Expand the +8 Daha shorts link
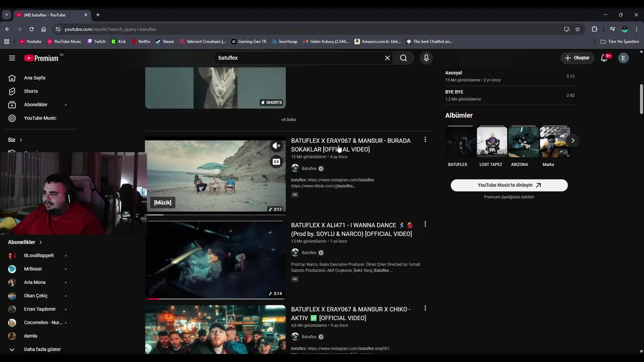Image resolution: width=644 pixels, height=362 pixels. 288,120
